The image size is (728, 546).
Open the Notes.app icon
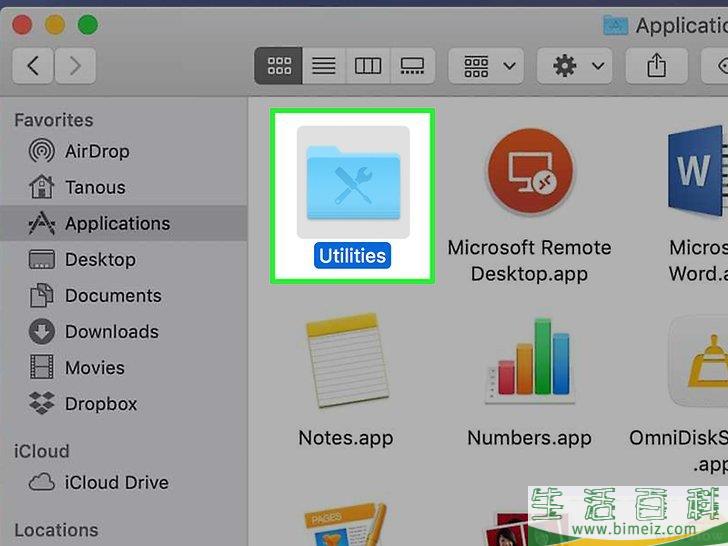(346, 367)
